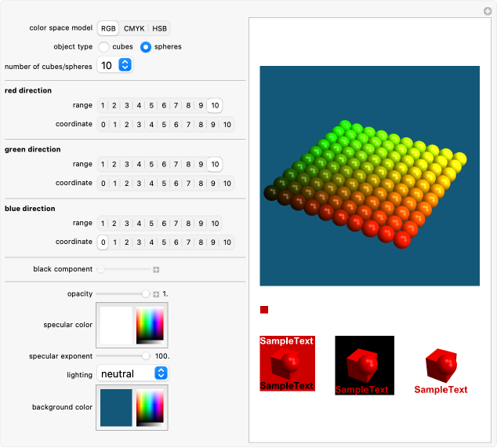Select the cubes object type
The image size is (497, 448).
(103, 47)
